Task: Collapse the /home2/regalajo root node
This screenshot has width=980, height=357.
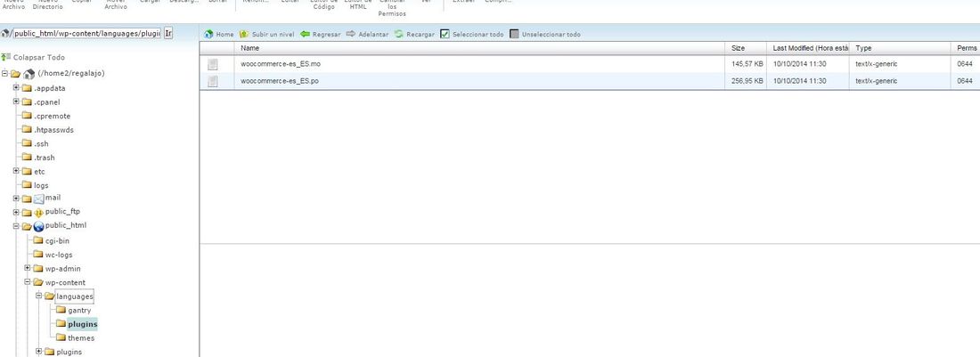Action: pos(5,73)
